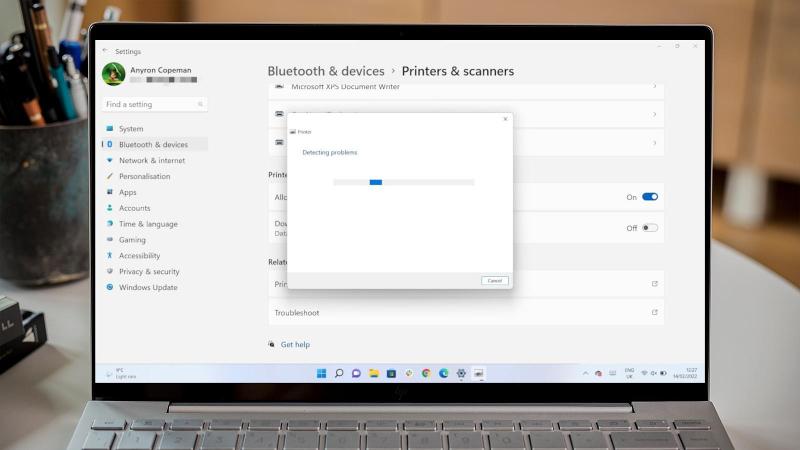Open Network & internet settings
This screenshot has height=450, width=800.
pos(154,160)
